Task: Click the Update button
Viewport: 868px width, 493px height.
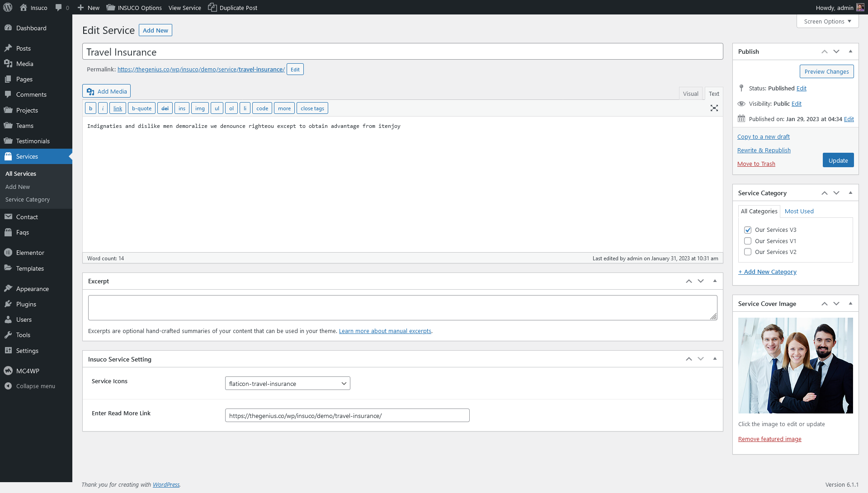Action: [838, 160]
